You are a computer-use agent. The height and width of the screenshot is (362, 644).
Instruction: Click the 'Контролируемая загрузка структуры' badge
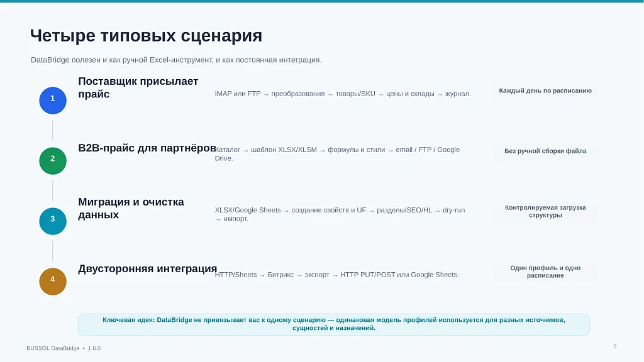(x=545, y=211)
